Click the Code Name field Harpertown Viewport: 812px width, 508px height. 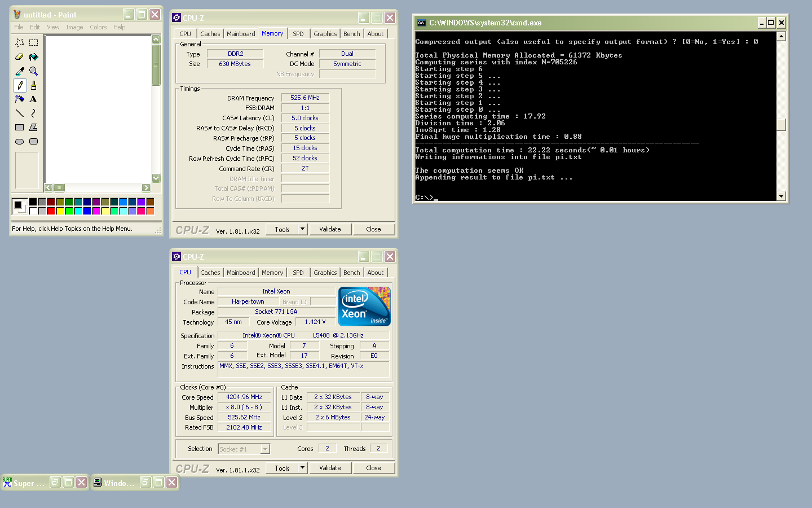248,301
